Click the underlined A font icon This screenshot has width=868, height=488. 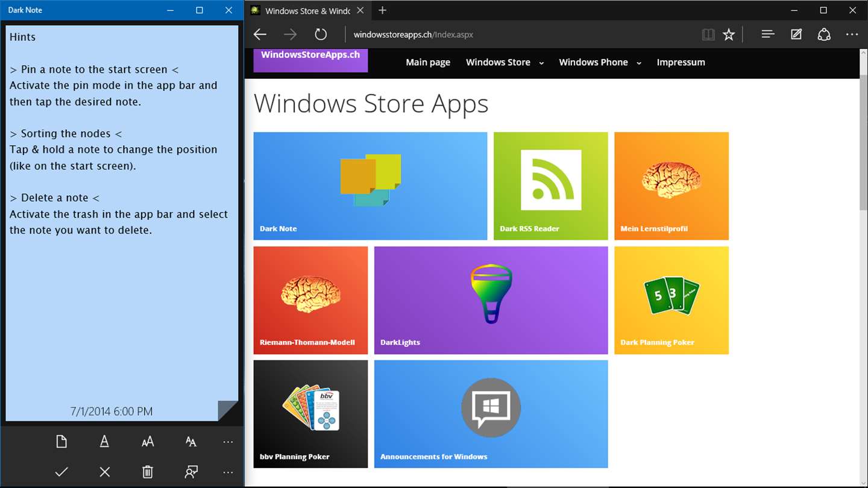104,442
